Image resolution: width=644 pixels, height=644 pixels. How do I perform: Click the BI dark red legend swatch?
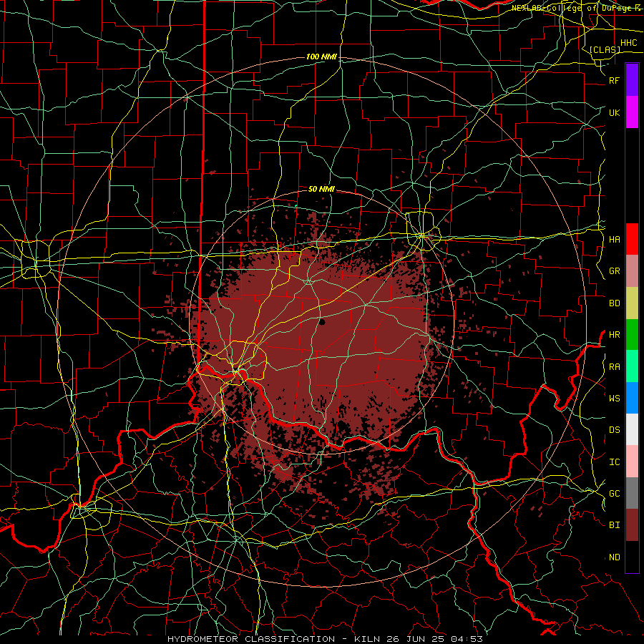632,525
